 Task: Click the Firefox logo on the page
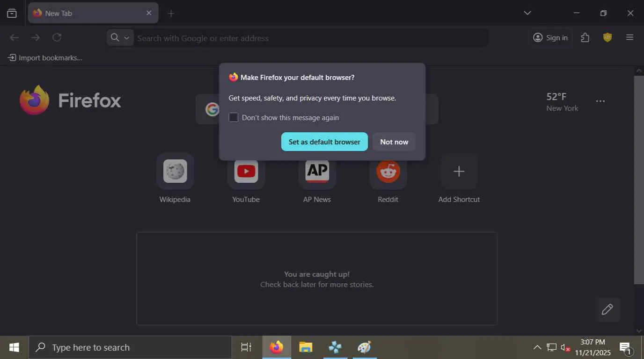[70, 100]
